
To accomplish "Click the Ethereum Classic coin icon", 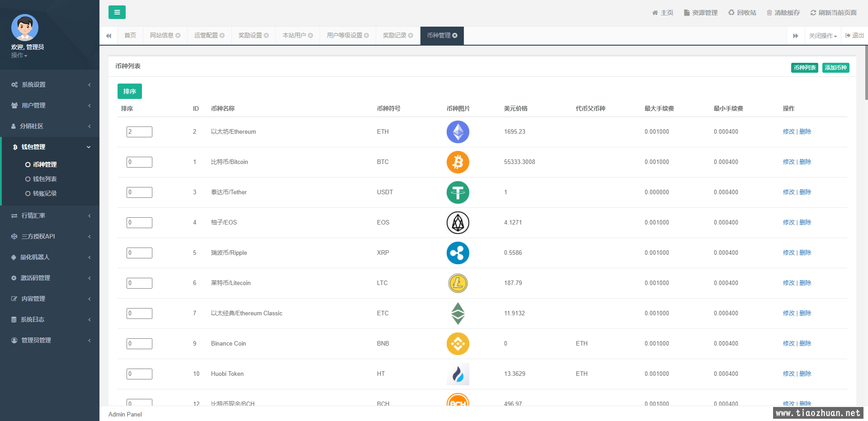I will point(458,313).
